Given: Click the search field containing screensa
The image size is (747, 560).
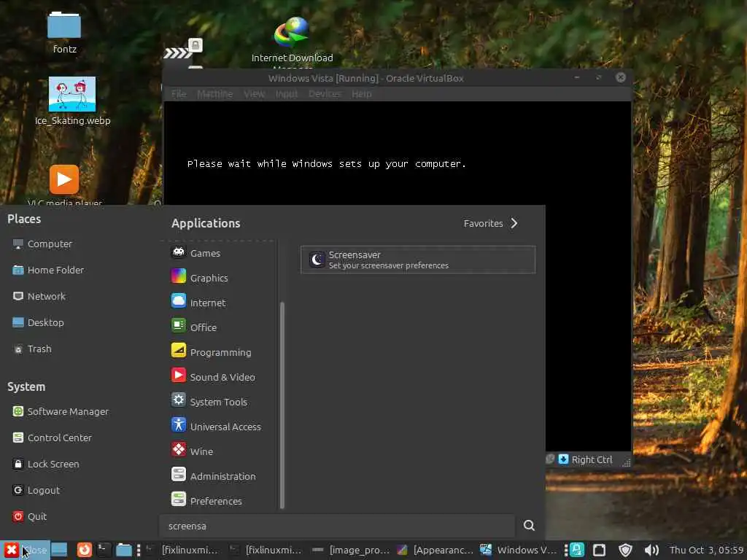Looking at the screenshot, I should coord(337,526).
